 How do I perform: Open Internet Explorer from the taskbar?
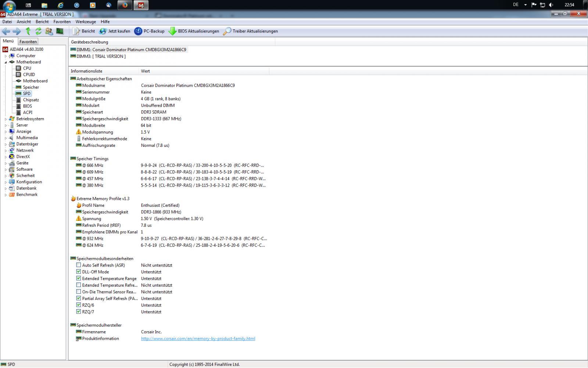(60, 5)
